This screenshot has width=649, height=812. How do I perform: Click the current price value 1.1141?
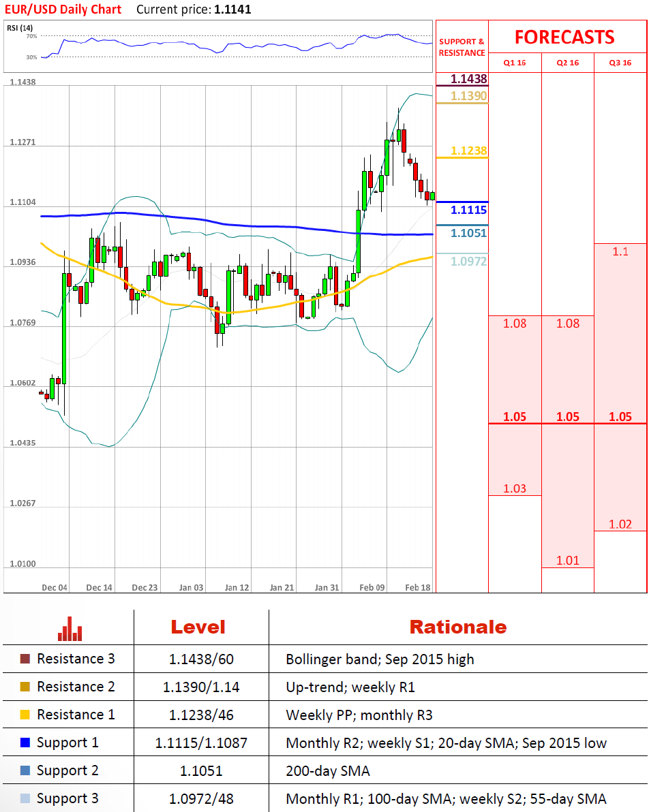click(232, 10)
